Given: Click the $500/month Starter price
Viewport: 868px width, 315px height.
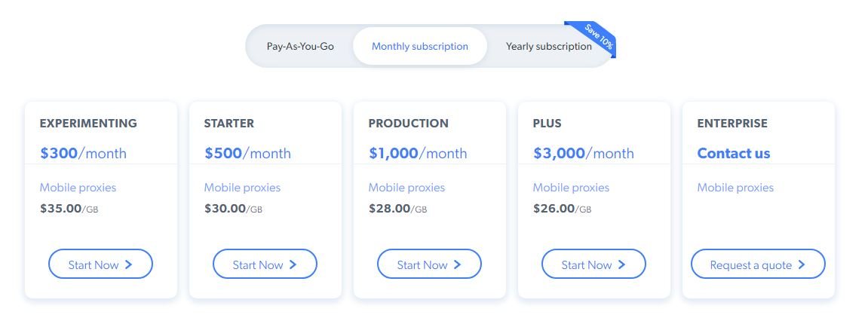Looking at the screenshot, I should pyautogui.click(x=247, y=153).
